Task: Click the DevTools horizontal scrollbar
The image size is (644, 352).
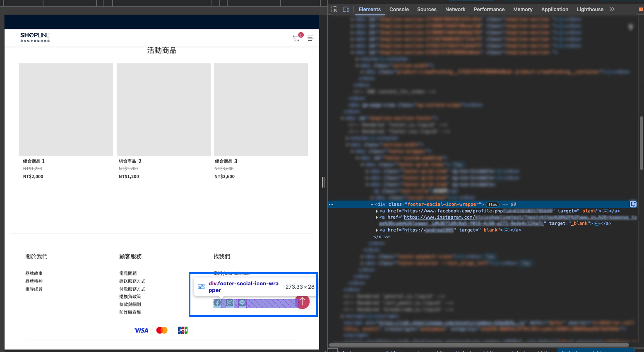Action: tap(478, 345)
